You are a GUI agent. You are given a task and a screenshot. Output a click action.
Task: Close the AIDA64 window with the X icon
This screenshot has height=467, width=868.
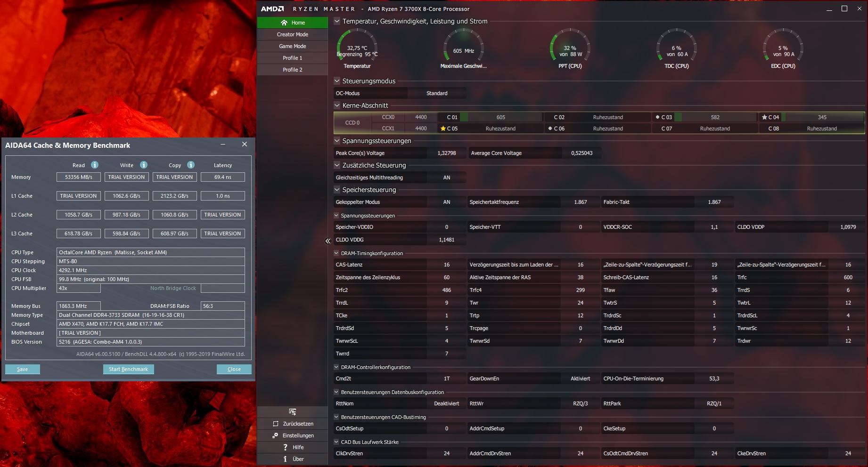(x=245, y=145)
